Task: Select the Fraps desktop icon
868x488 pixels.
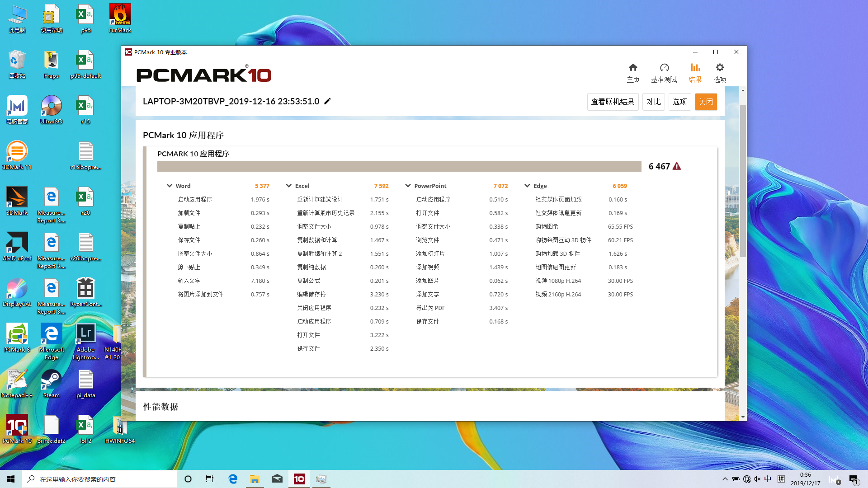Action: tap(52, 65)
